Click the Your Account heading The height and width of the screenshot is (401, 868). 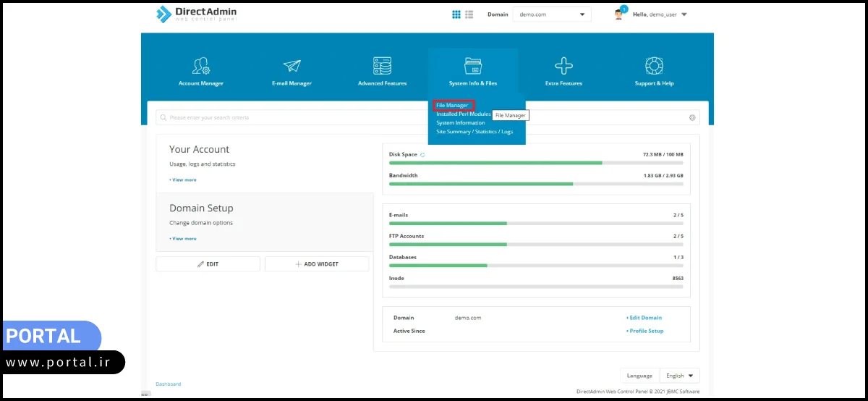pos(199,149)
